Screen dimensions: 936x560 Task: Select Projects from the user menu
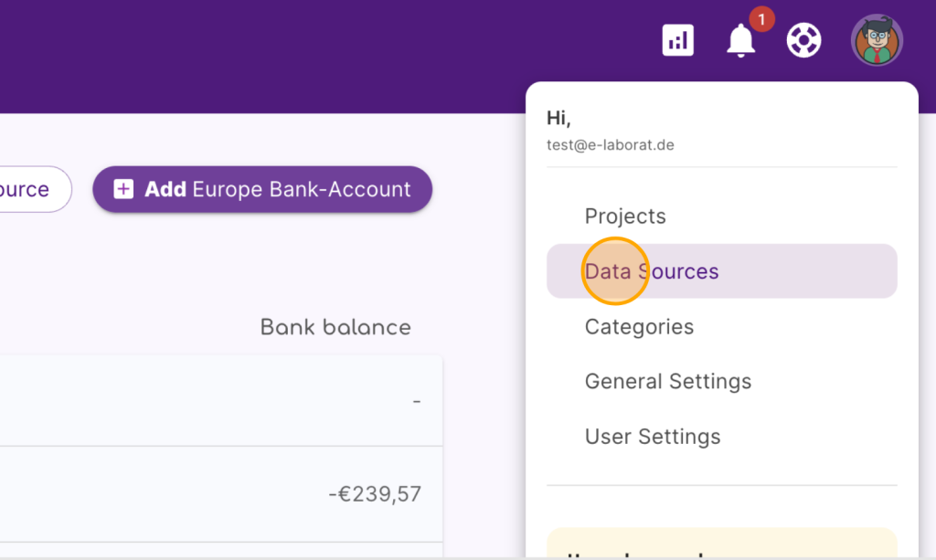(x=625, y=217)
